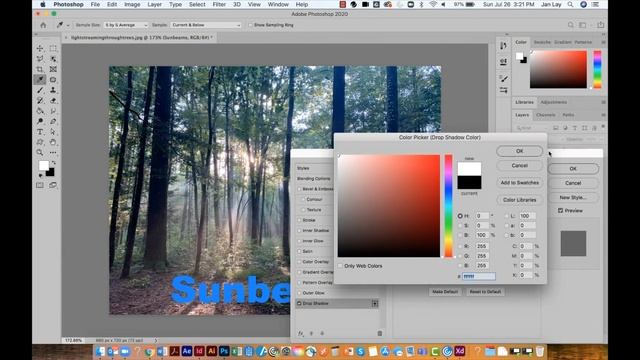Select the Rectangular Marquee tool
This screenshot has width=640, height=360.
(x=53, y=48)
